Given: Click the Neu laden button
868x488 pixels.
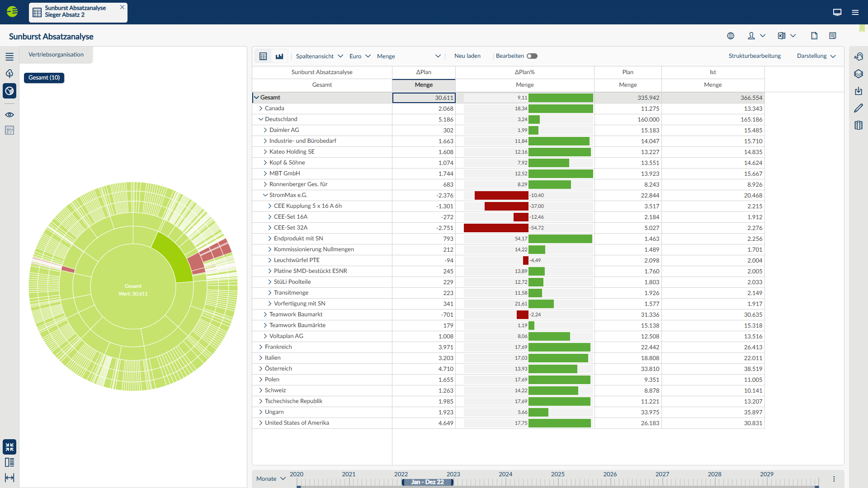Looking at the screenshot, I should click(x=467, y=56).
